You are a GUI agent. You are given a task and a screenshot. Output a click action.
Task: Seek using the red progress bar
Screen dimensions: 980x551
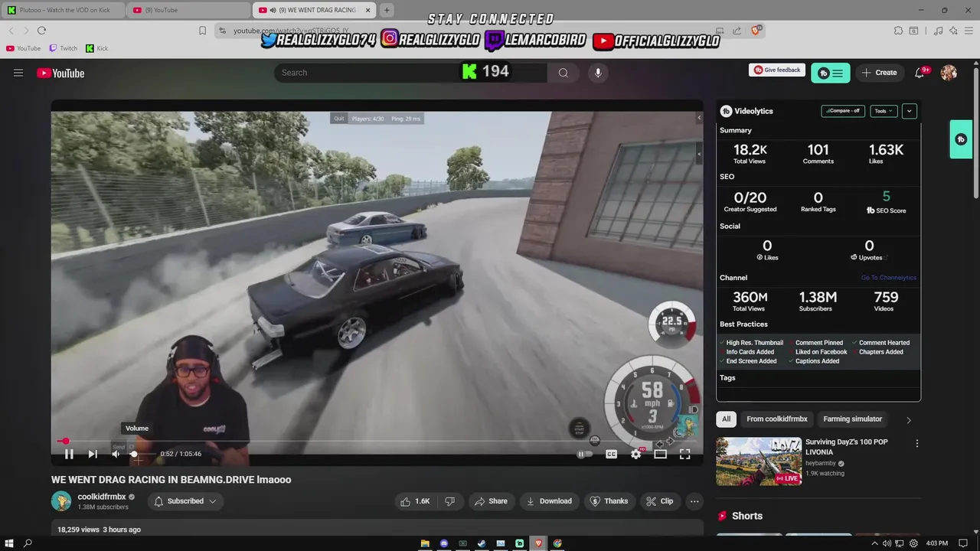click(x=377, y=441)
